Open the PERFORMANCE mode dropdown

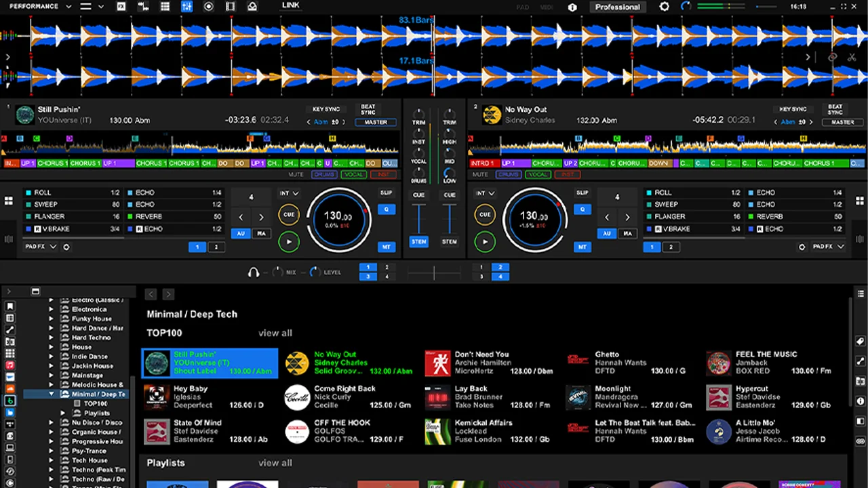(41, 7)
